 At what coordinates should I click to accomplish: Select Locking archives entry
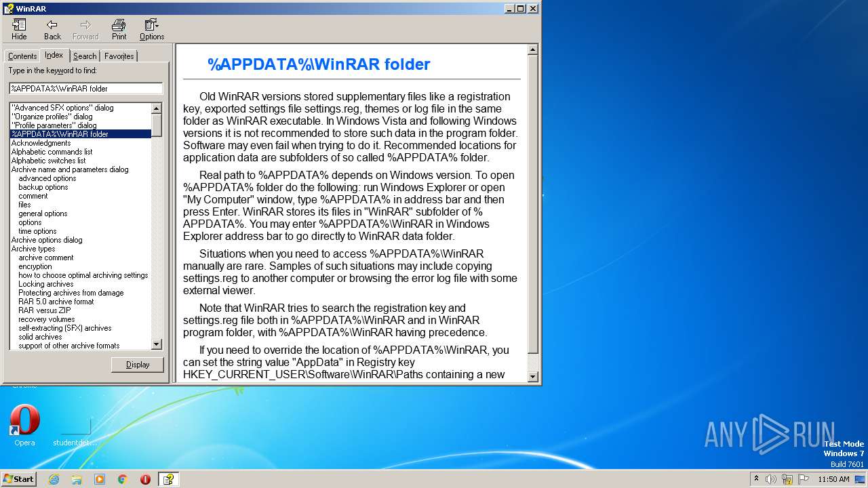pos(46,284)
